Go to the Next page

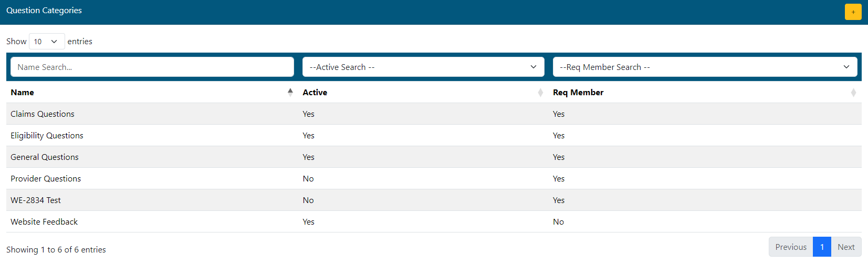pyautogui.click(x=846, y=247)
